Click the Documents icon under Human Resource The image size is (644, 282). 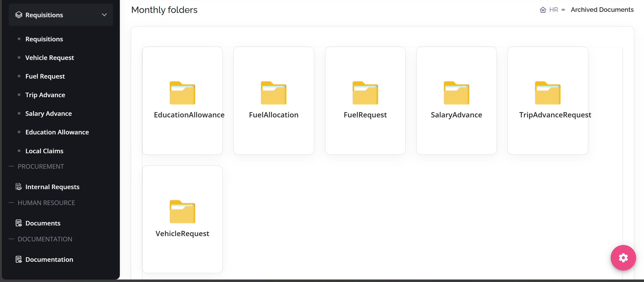coord(19,223)
